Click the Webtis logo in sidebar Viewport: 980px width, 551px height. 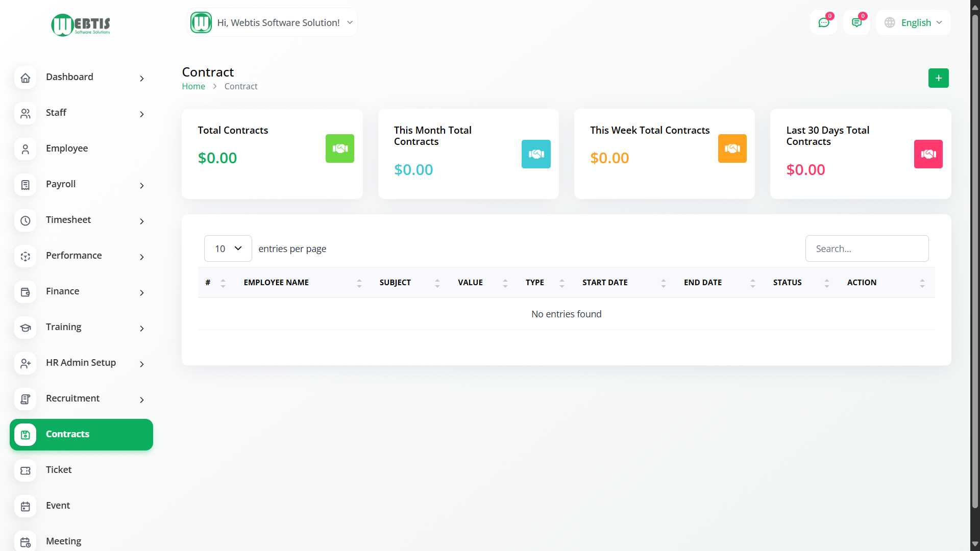(81, 24)
